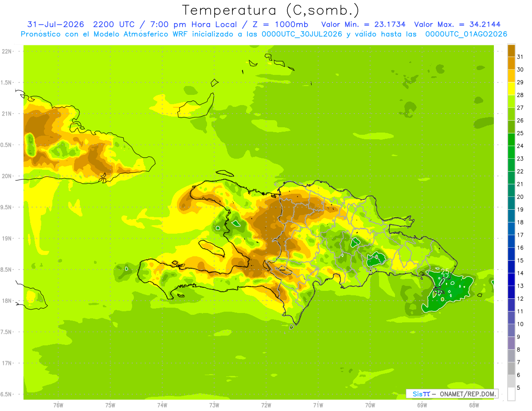Click the '15' label on the color scale
Screen dimensions: 532x411
point(520,260)
